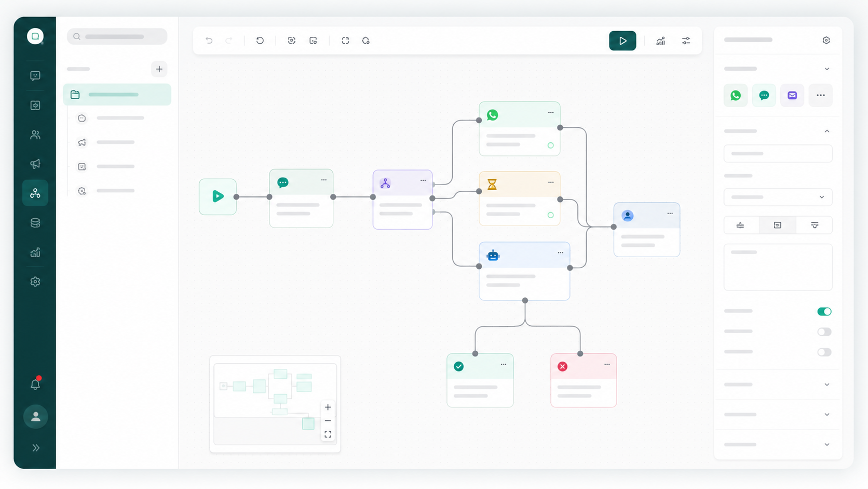Click the search field in the list panel

coord(117,36)
